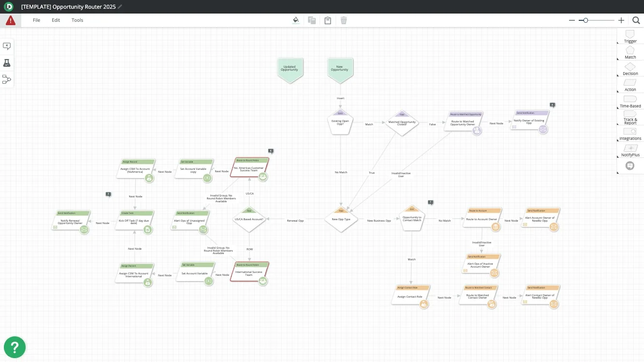
Task: Open the Tools menu
Action: [77, 20]
